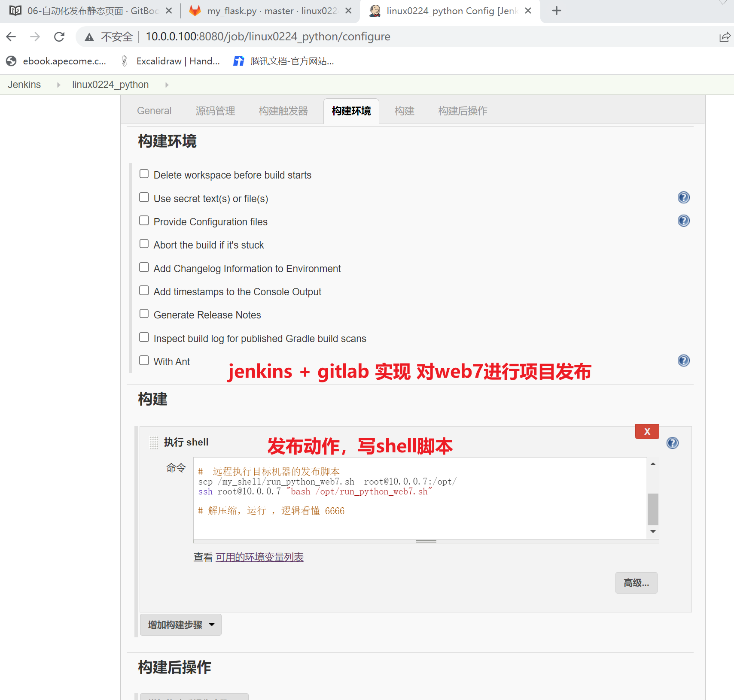
Task: Enable Use secret text(s) or file(s)
Action: [144, 197]
